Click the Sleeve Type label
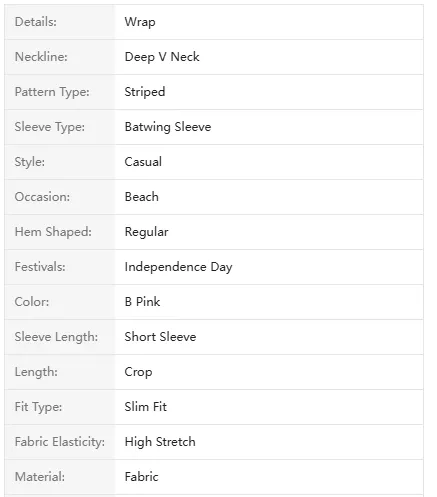This screenshot has width=437, height=497. coord(50,127)
